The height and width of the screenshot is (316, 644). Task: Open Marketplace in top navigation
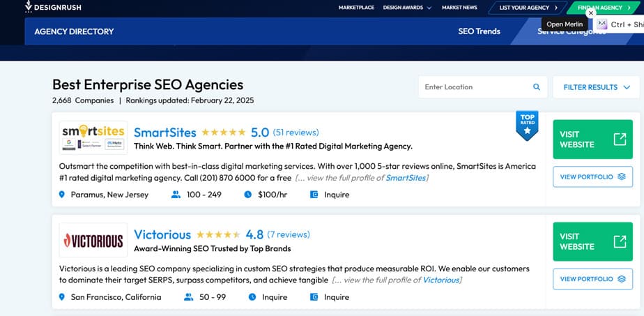click(x=356, y=8)
